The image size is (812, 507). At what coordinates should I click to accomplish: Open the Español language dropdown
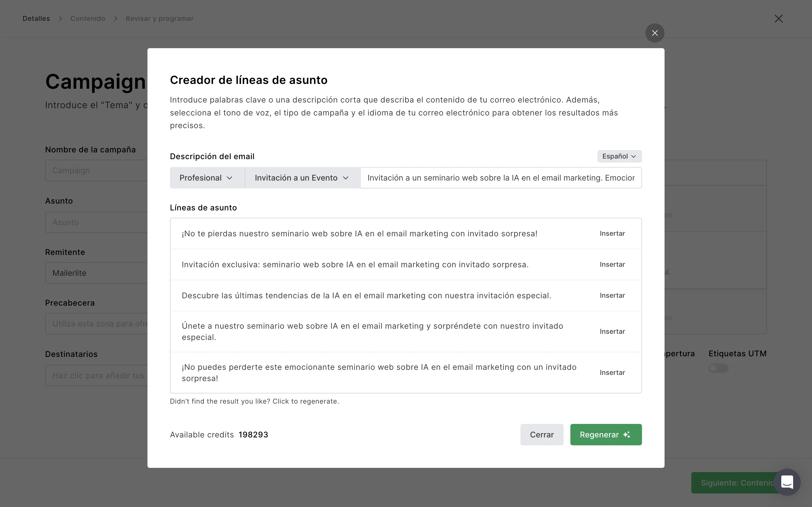click(619, 156)
